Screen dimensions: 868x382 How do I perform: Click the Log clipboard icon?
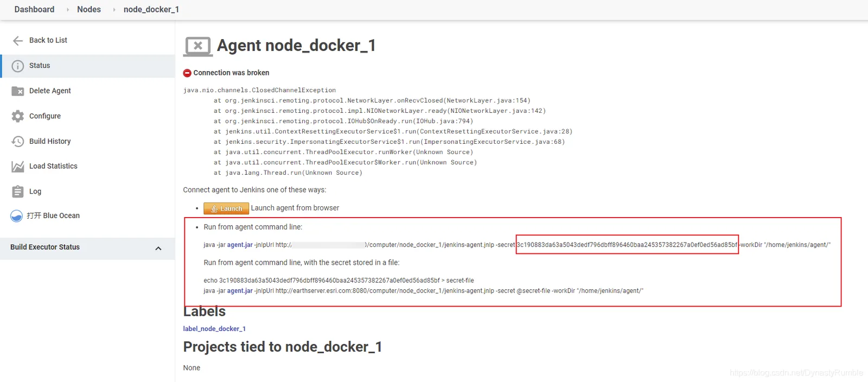click(x=18, y=192)
